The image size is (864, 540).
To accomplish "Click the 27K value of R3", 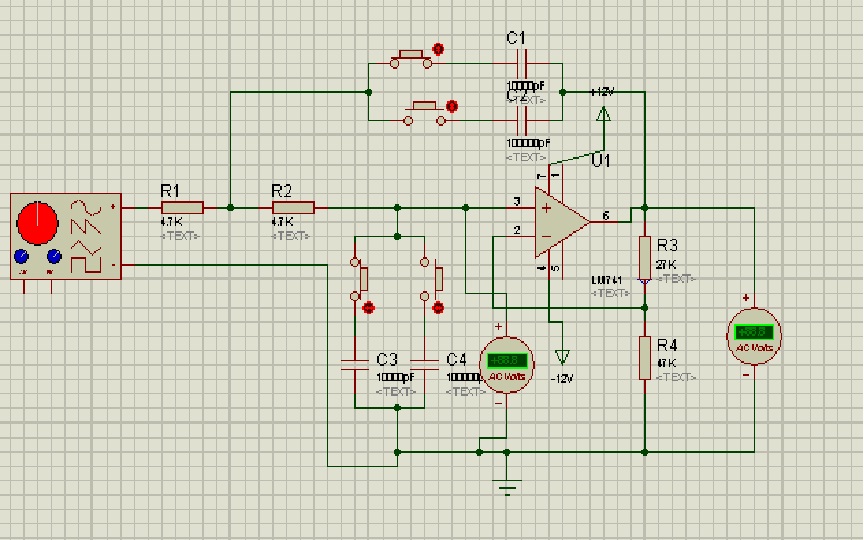I will coord(666,264).
